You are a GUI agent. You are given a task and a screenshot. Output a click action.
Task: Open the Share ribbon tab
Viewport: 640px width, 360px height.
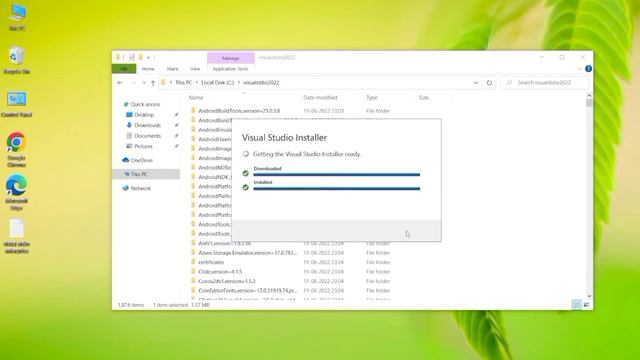pos(172,69)
